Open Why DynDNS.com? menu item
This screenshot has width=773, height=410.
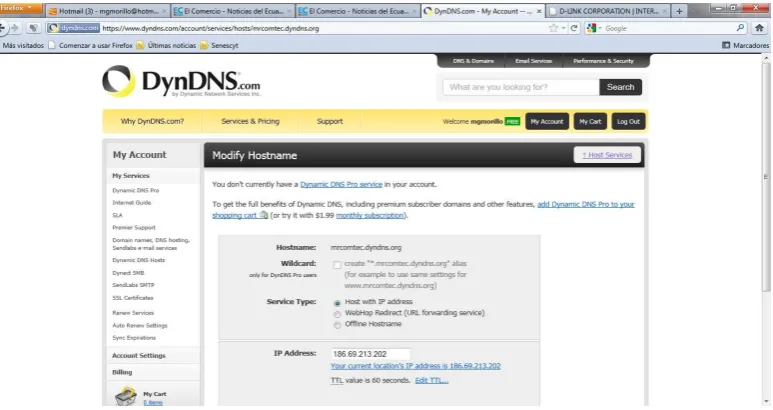point(152,121)
